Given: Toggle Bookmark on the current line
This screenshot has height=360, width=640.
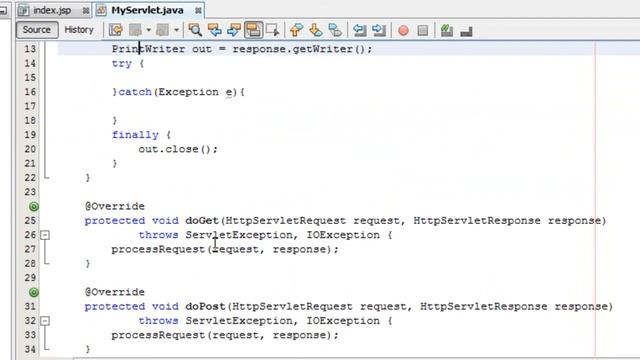Looking at the screenshot, I should pos(335,30).
